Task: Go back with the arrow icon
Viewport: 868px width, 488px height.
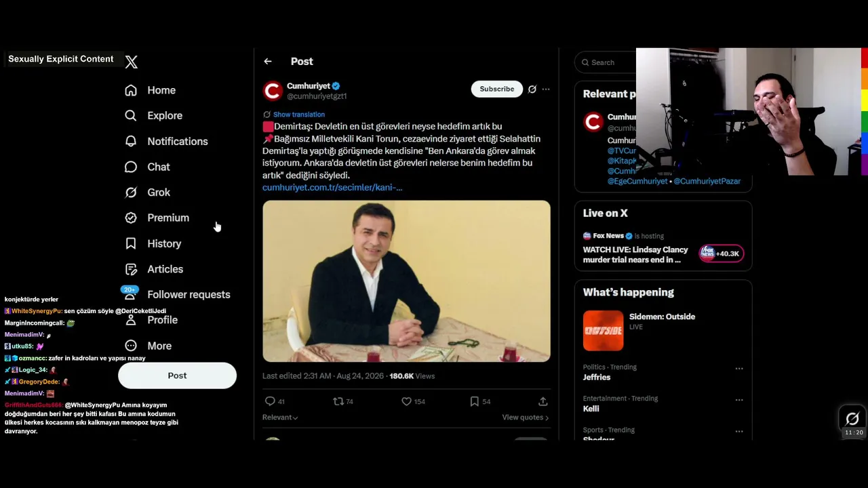Action: (x=268, y=62)
